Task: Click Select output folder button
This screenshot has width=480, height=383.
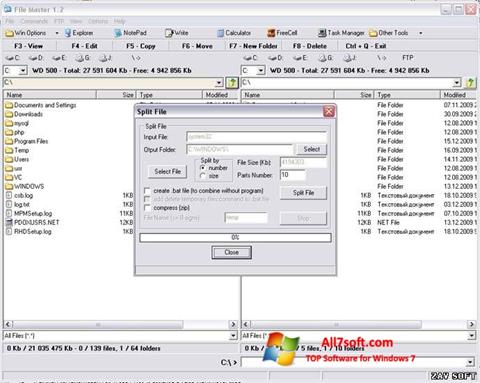Action: (312, 149)
